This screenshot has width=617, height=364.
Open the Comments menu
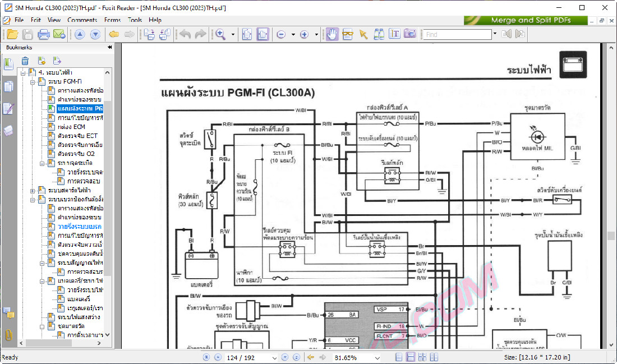(x=82, y=20)
